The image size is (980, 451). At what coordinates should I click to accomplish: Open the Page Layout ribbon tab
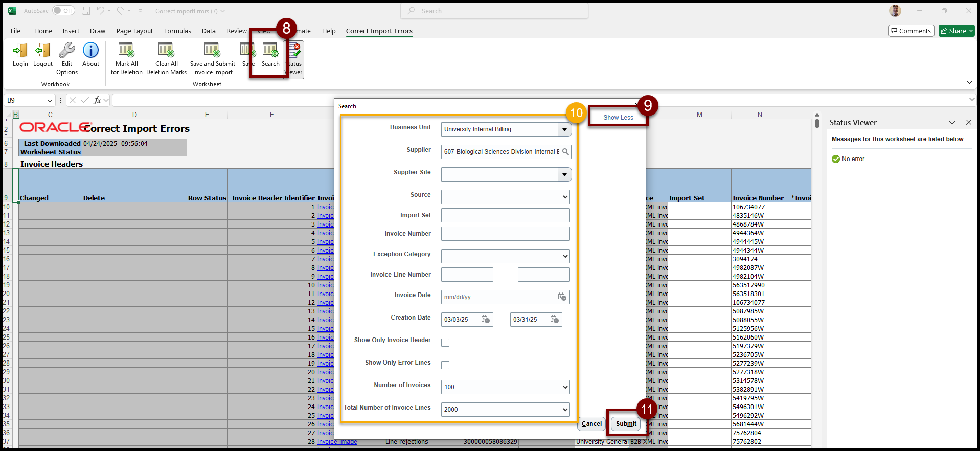click(134, 31)
